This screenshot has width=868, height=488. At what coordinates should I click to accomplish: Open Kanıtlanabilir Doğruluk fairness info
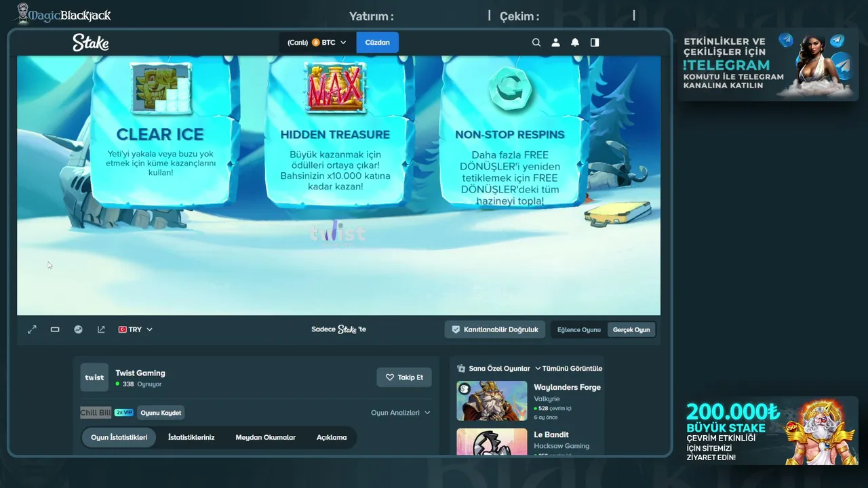click(x=495, y=329)
